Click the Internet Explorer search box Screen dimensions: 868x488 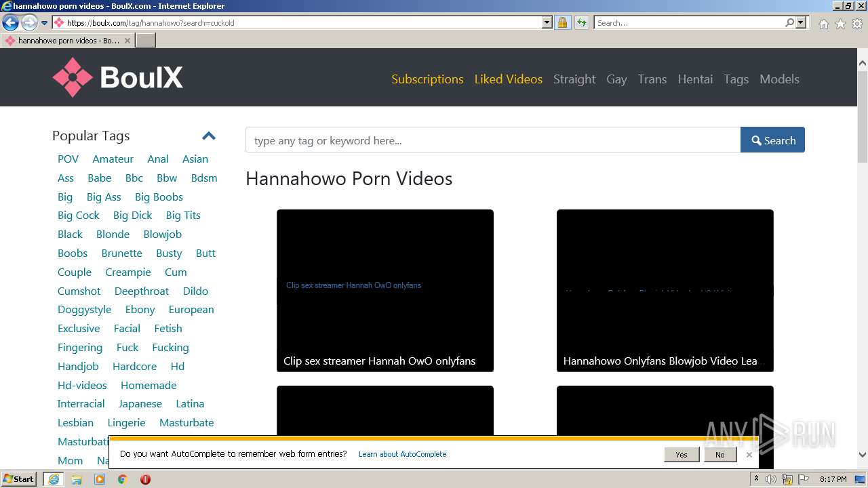(x=688, y=23)
